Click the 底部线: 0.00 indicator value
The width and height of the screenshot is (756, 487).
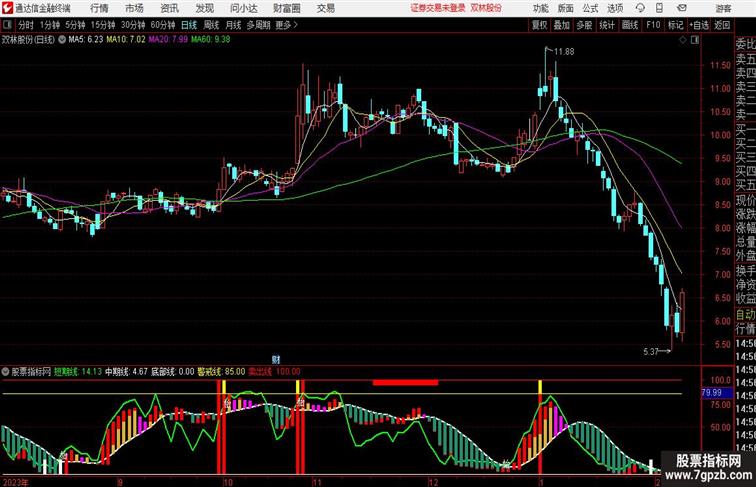pos(172,372)
